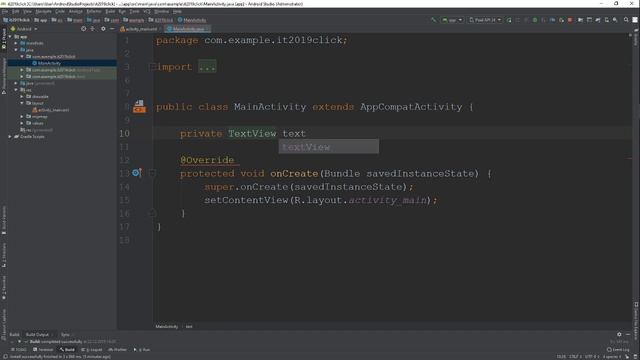Switch to the Build Output tab
The height and width of the screenshot is (360, 640).
(37, 335)
